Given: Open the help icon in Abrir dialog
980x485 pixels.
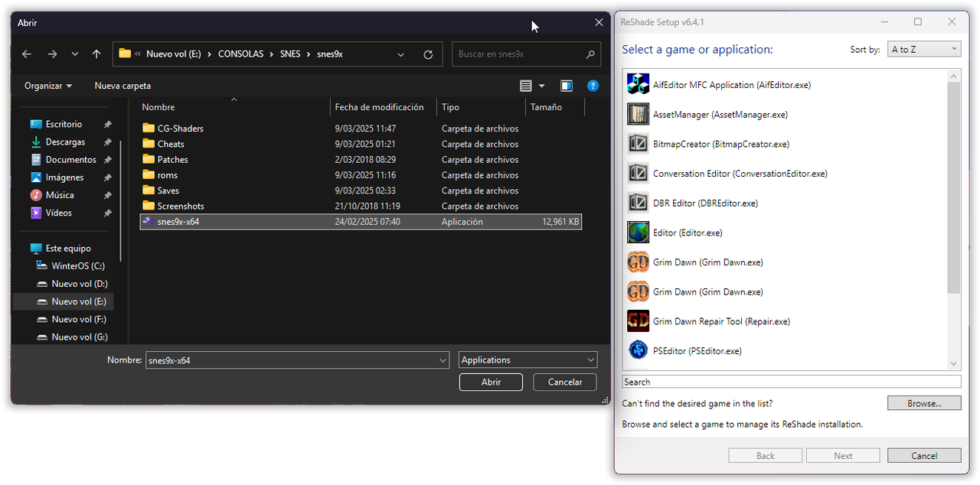Looking at the screenshot, I should pyautogui.click(x=593, y=86).
